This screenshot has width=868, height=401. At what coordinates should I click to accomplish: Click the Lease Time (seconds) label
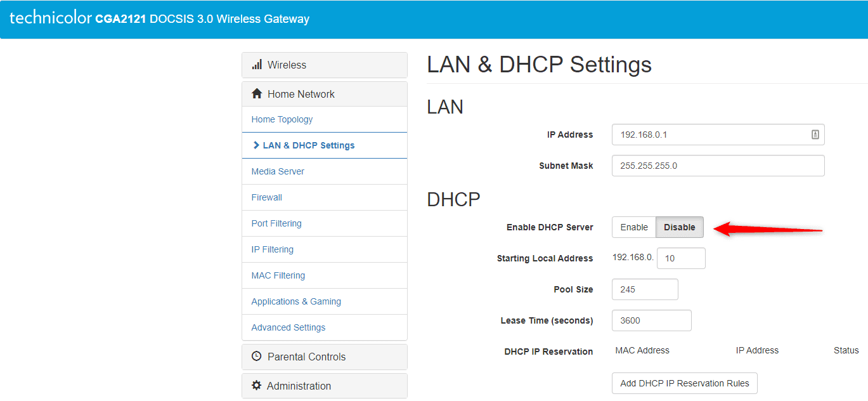pyautogui.click(x=547, y=320)
